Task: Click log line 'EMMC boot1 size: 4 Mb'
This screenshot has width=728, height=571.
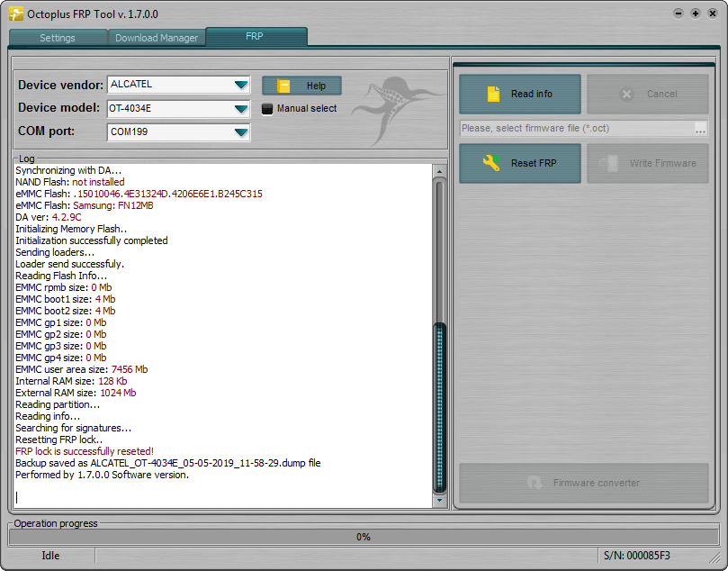Action: point(66,299)
